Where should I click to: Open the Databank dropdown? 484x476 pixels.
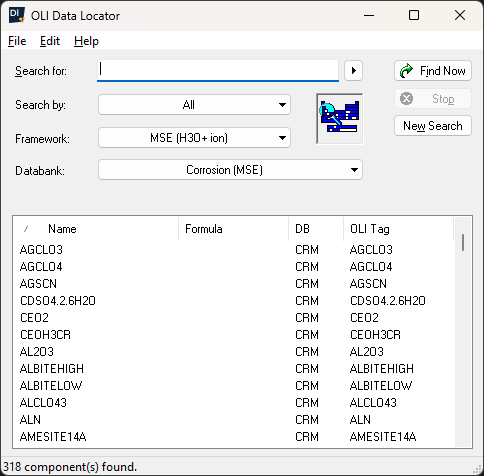click(230, 170)
